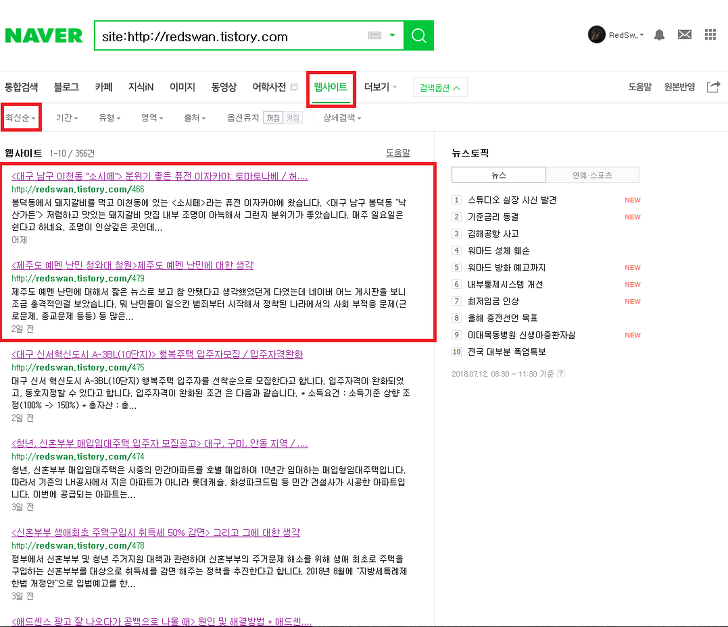The image size is (728, 627).
Task: Select the 뉴스 tab in 뉴스토픽
Action: [499, 175]
